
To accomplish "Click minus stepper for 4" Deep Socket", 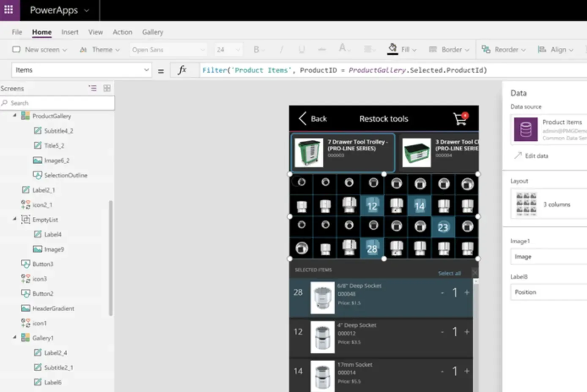I will [x=442, y=332].
